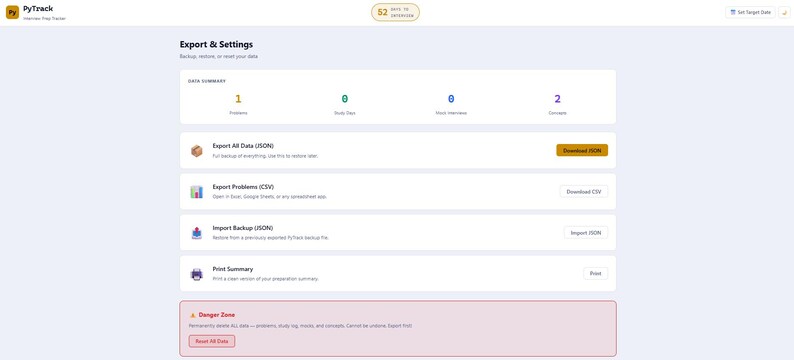794x360 pixels.
Task: Click the Print button
Action: pos(595,273)
